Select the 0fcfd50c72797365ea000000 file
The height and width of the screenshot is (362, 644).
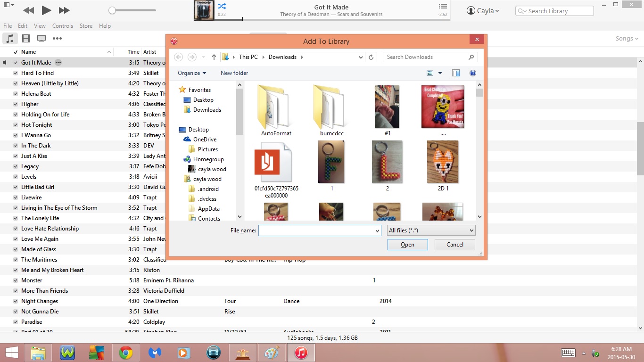[276, 170]
